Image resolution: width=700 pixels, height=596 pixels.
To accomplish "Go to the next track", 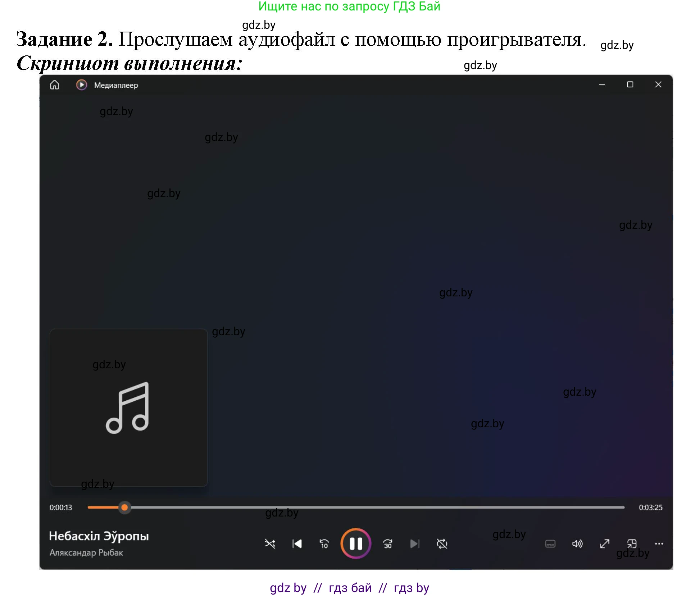I will click(414, 544).
